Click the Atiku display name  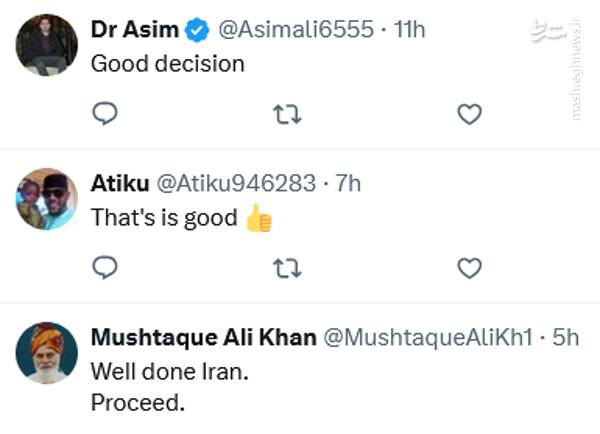[x=117, y=184]
